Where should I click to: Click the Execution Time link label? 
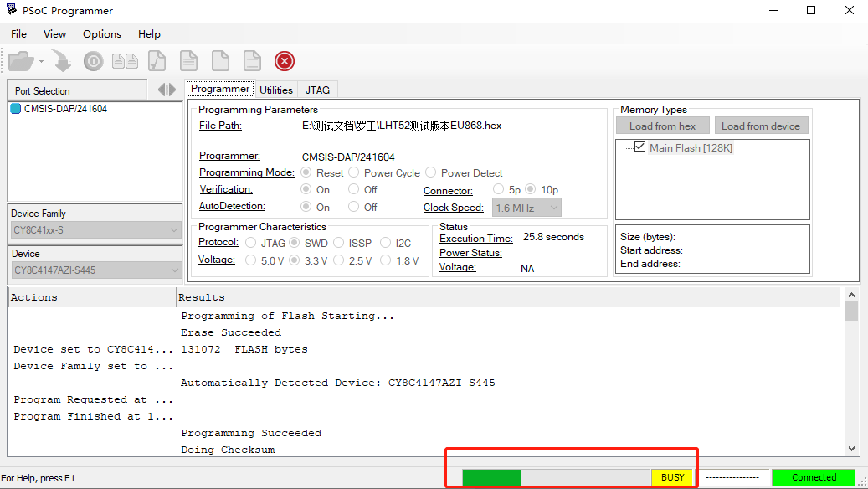pyautogui.click(x=476, y=239)
